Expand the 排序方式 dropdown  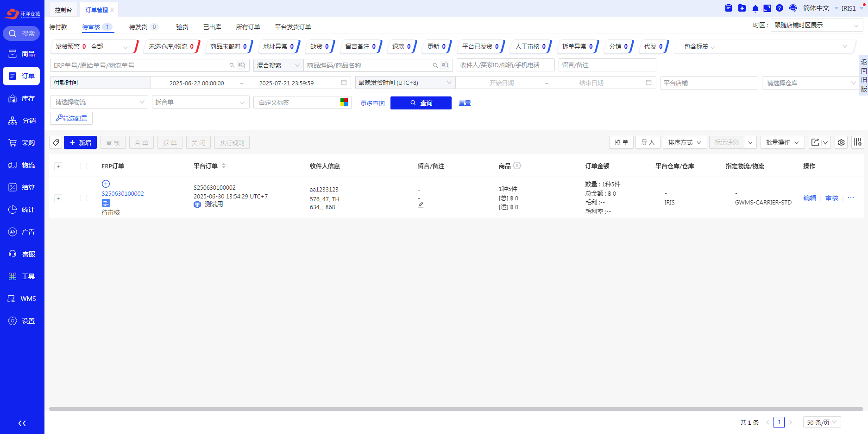pyautogui.click(x=684, y=142)
